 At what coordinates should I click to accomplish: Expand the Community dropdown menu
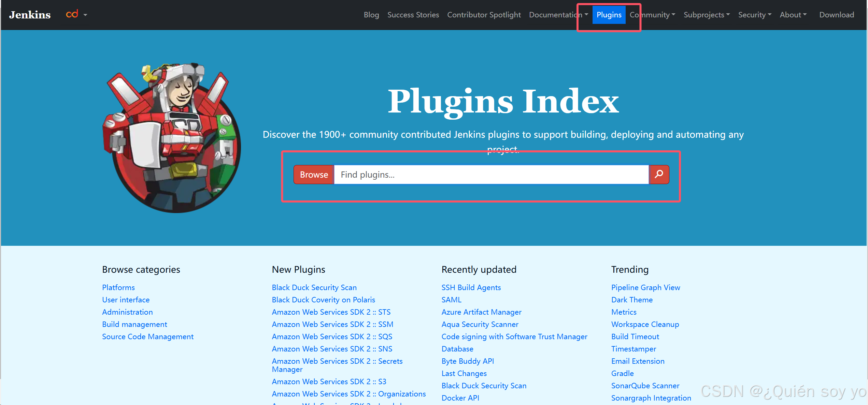click(x=652, y=15)
